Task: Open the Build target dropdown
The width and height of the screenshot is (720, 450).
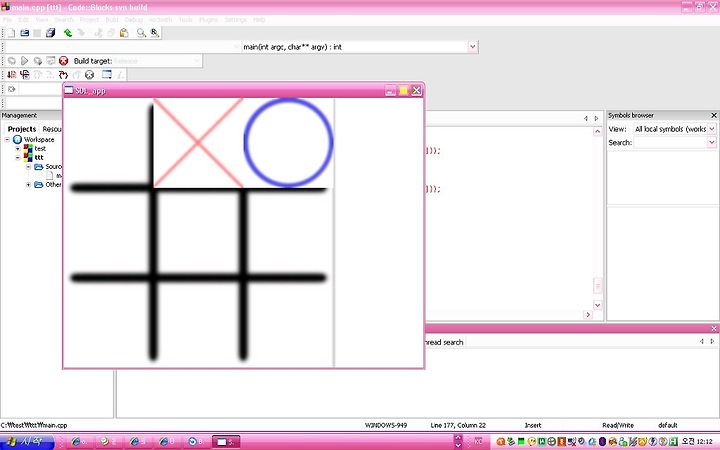Action: point(157,61)
